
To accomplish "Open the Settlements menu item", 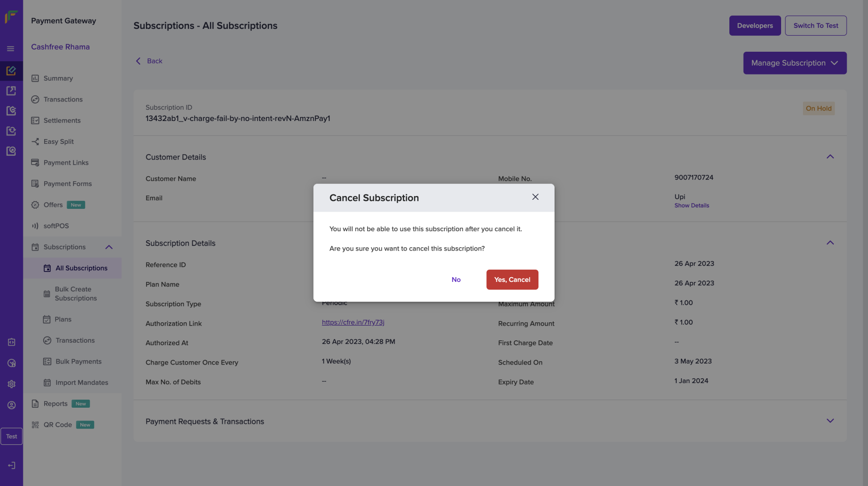I will [x=62, y=120].
